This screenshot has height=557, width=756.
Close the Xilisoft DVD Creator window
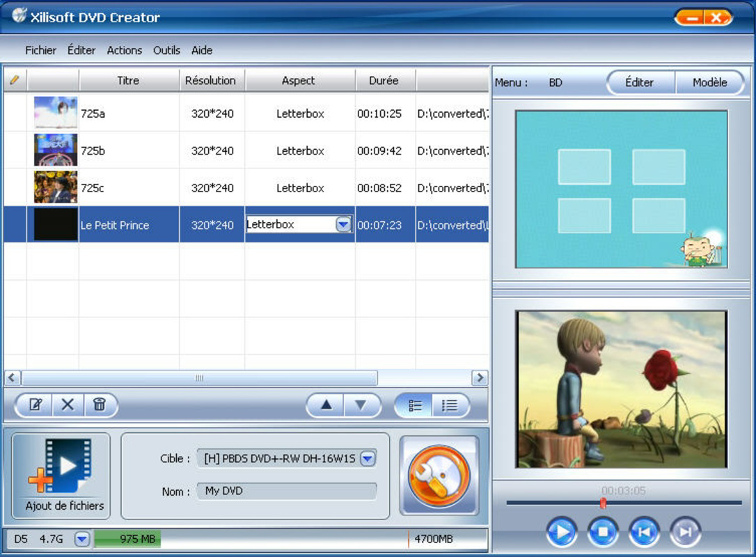pyautogui.click(x=717, y=18)
